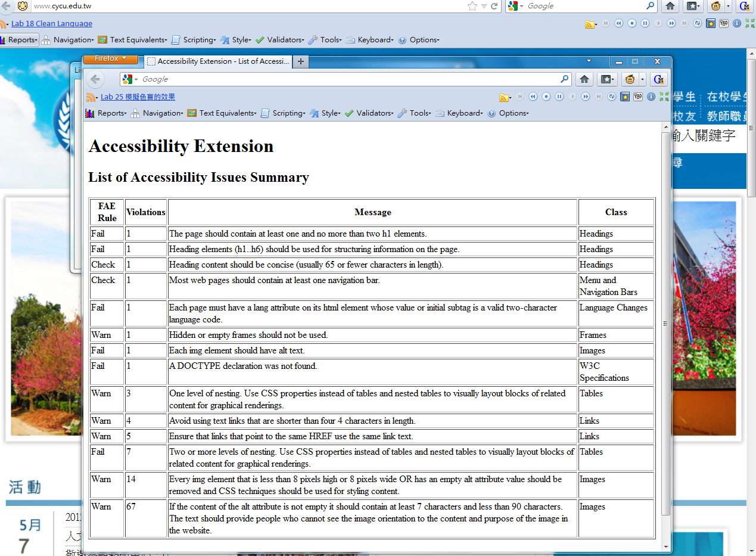Screen dimensions: 756x556
Task: Click bookmark star in background window's address bar
Action: pos(472,6)
